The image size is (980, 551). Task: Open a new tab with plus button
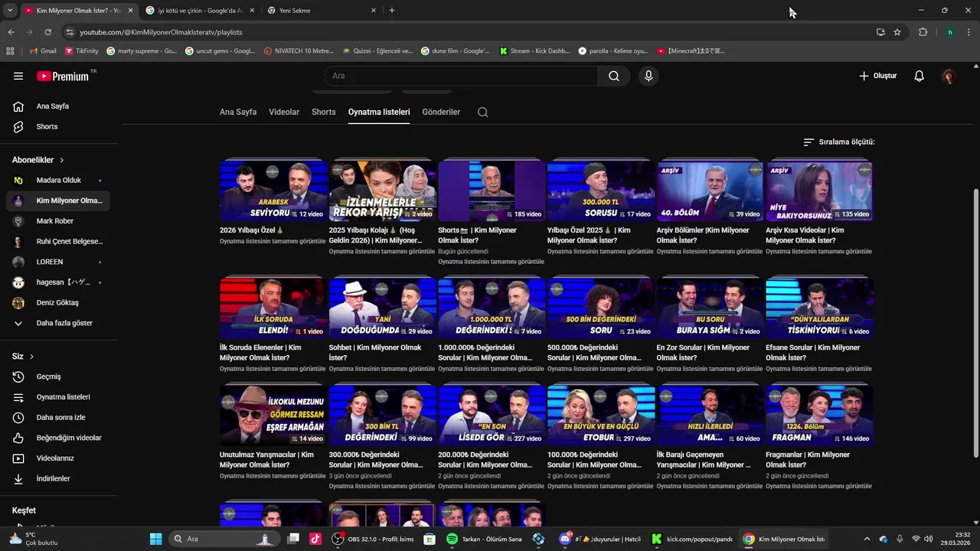point(392,11)
